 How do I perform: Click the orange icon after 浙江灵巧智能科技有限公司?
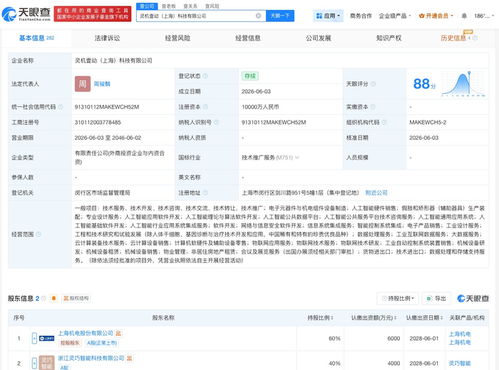pos(129,358)
